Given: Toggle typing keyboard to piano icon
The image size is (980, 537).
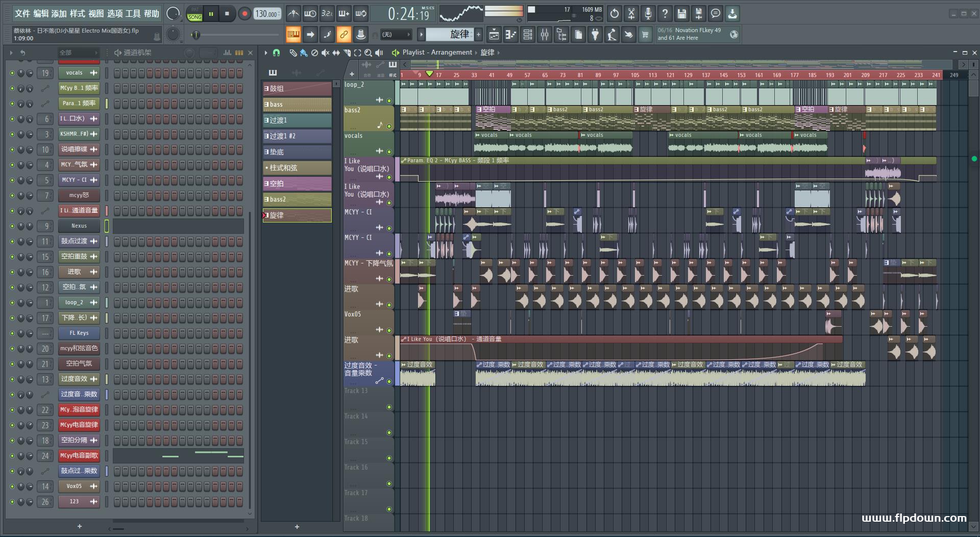Looking at the screenshot, I should (x=293, y=35).
